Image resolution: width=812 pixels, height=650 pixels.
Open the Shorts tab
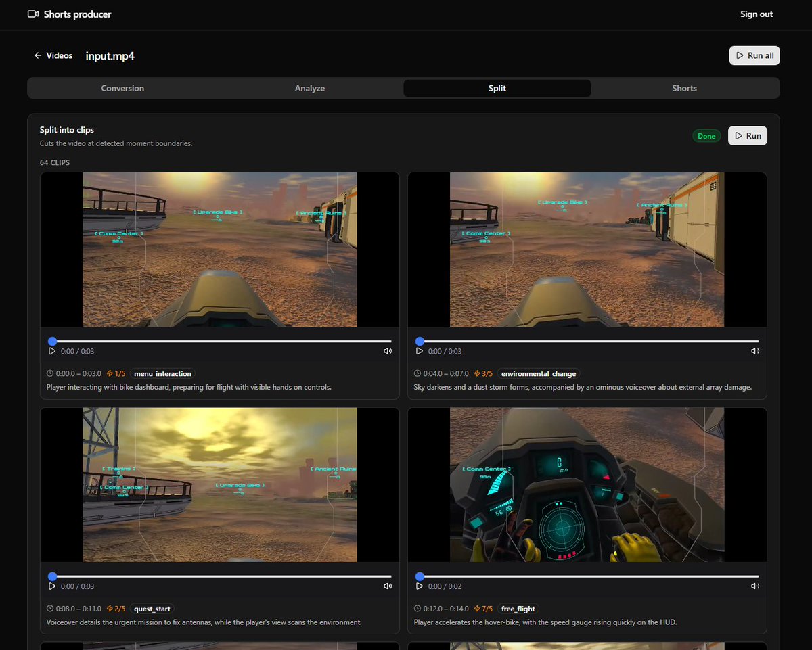(684, 89)
